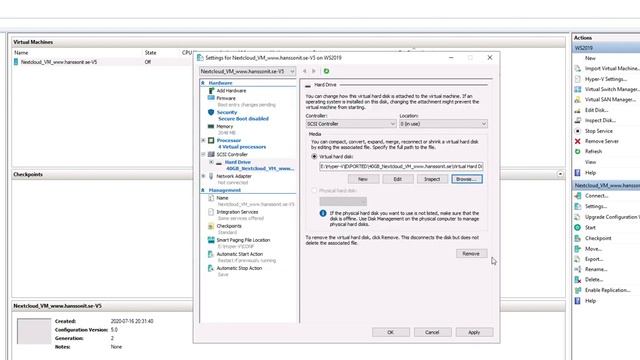
Task: Click Refresh in the Actions pane
Action: pyautogui.click(x=593, y=151)
